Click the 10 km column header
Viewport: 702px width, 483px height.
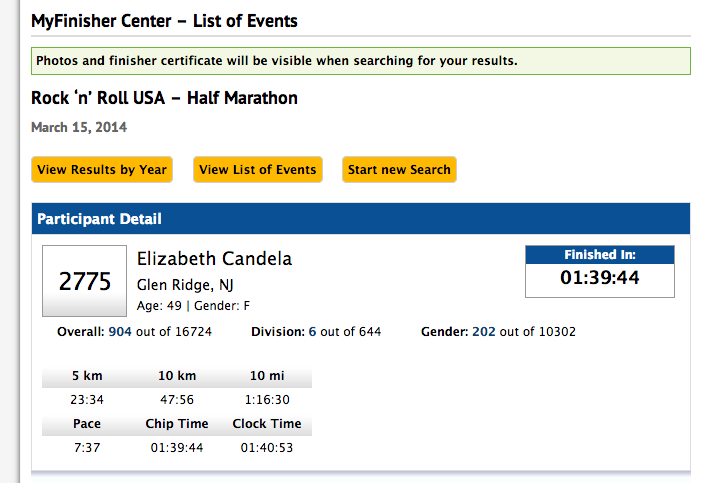(177, 376)
